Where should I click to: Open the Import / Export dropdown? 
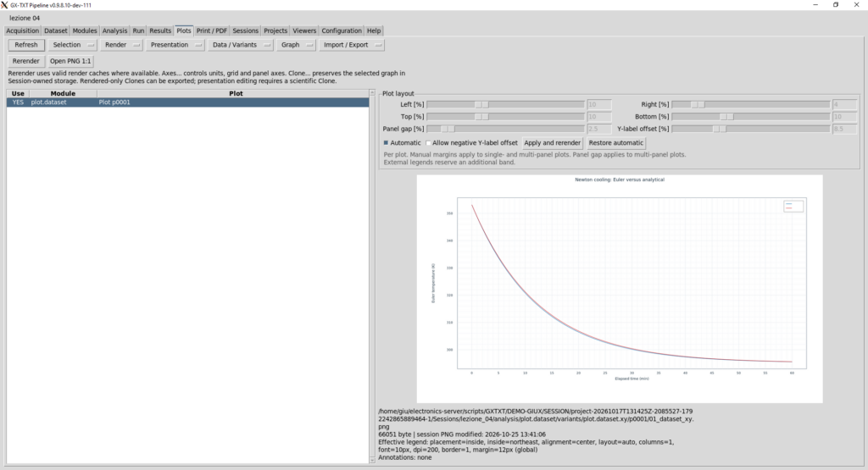coord(351,45)
